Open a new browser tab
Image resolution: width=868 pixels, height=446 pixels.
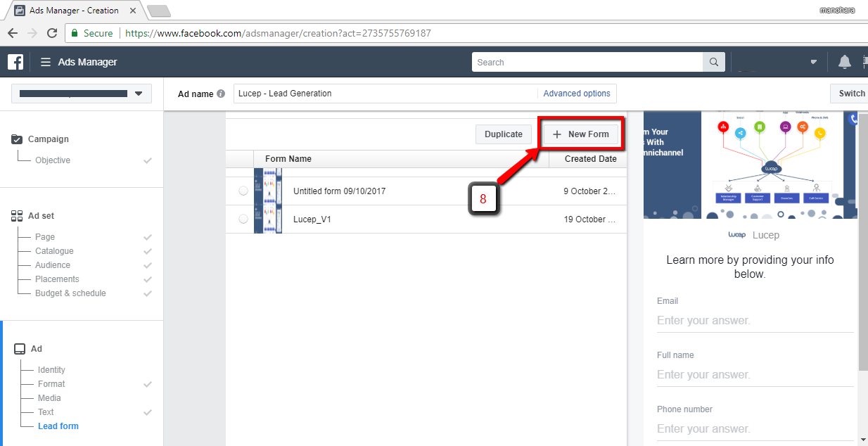point(158,11)
